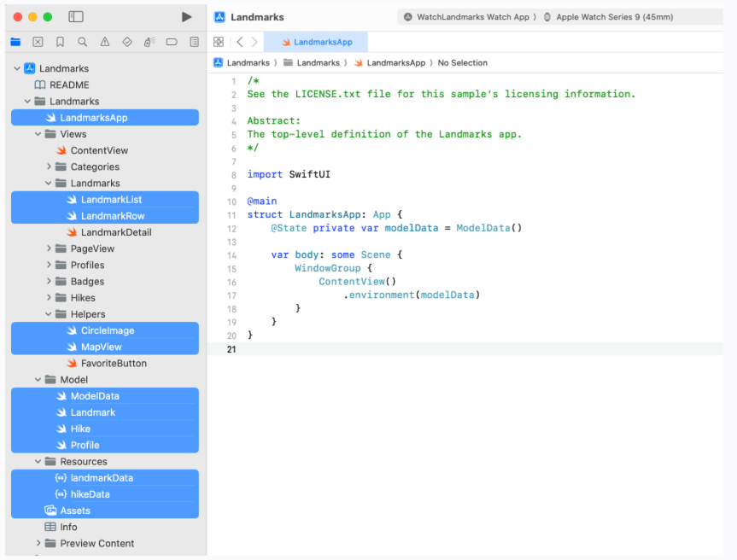Select the hikeData JSON file
This screenshot has width=737, height=560.
coord(105,494)
